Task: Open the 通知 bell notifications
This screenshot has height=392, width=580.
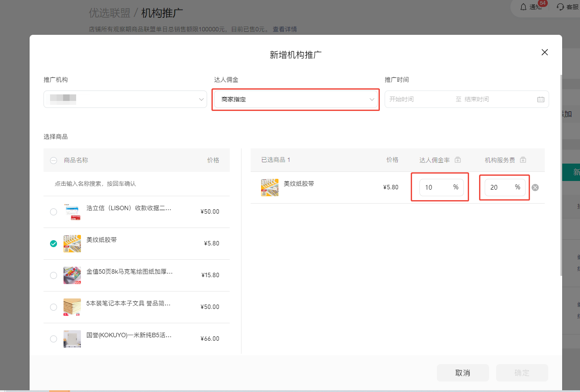Action: point(523,7)
